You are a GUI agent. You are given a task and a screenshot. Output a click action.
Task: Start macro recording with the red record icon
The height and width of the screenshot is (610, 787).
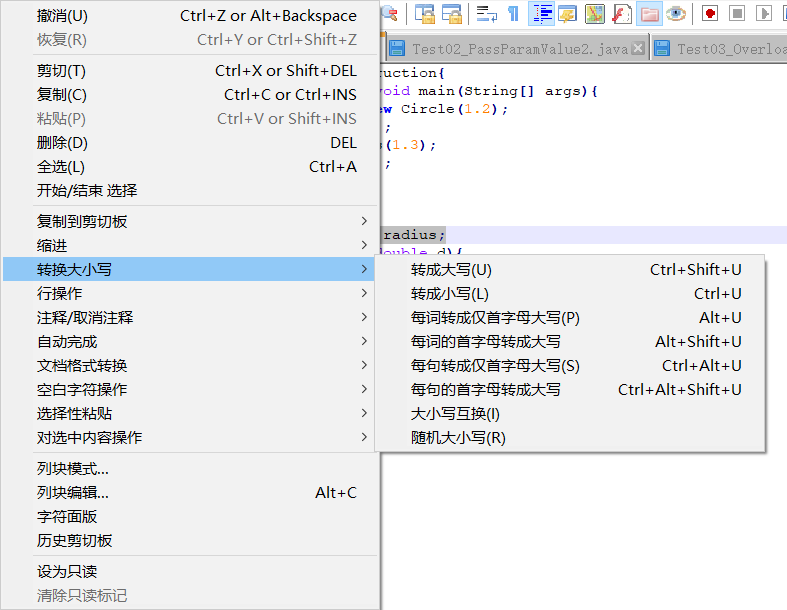(710, 14)
